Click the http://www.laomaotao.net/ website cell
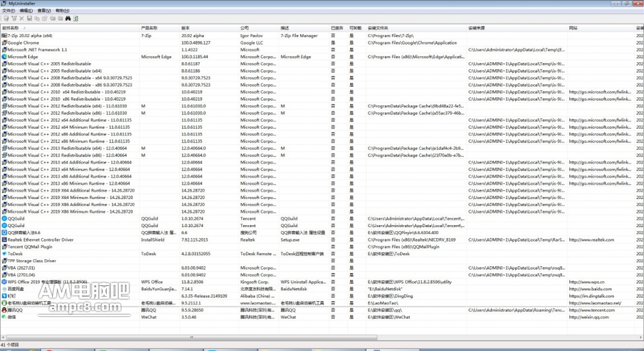 595,303
